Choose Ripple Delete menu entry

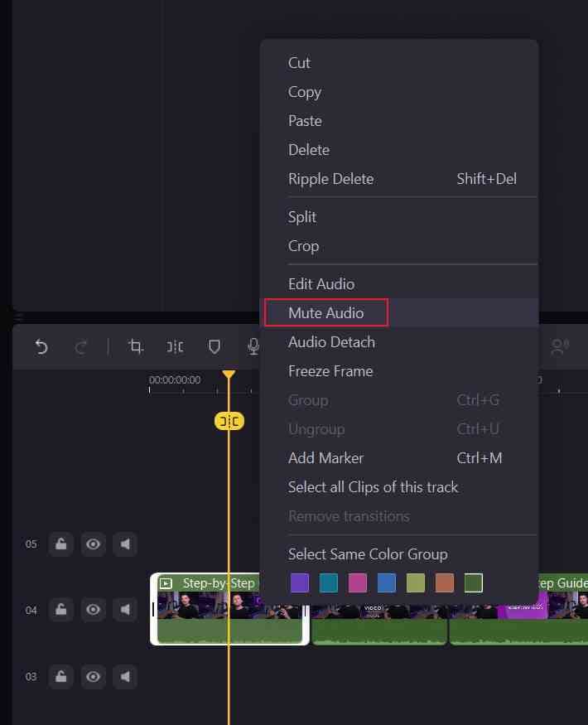(x=399, y=179)
